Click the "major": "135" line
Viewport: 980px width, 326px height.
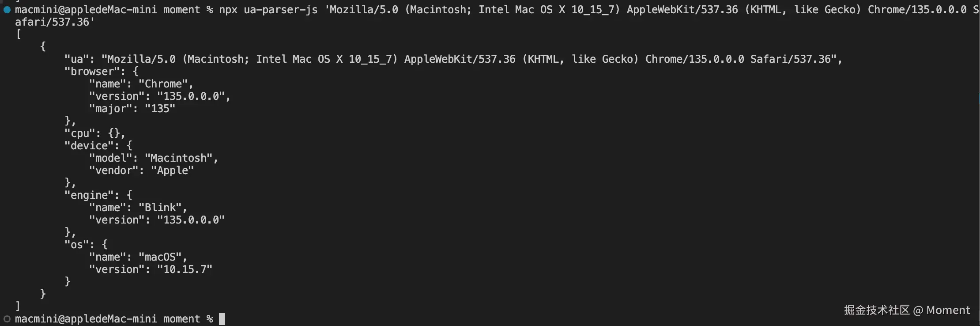pyautogui.click(x=132, y=108)
